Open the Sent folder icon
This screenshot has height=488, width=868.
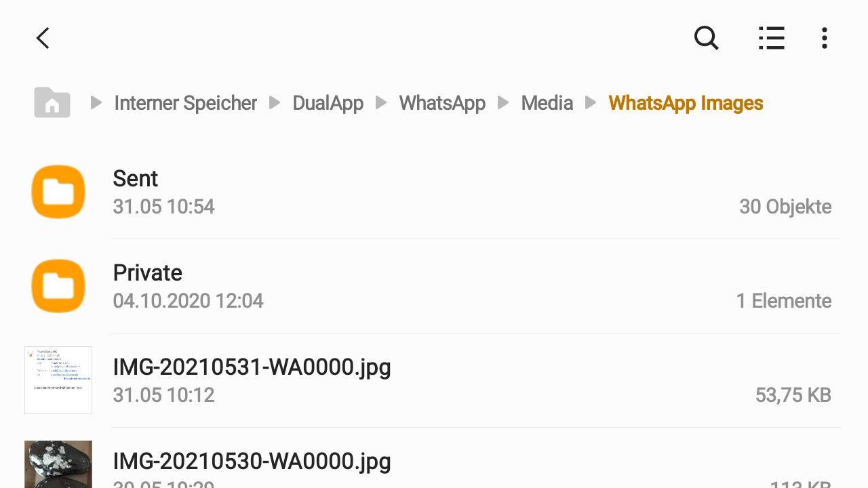click(x=58, y=192)
